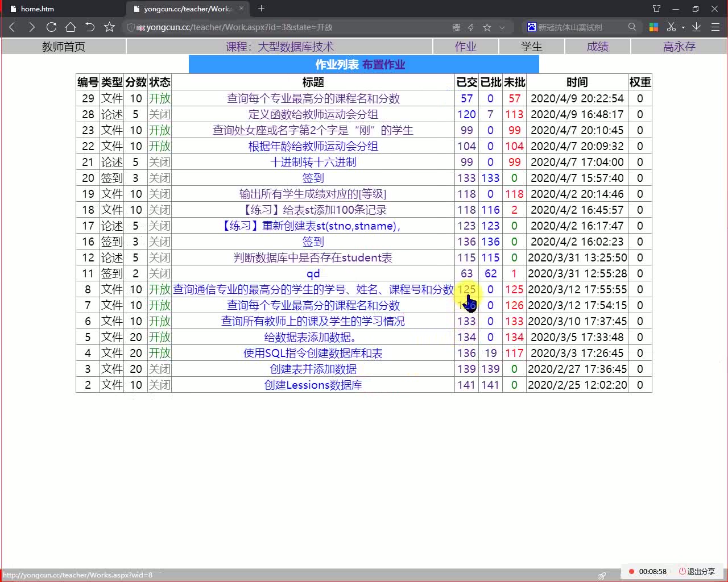This screenshot has height=582, width=728.
Task: Open assignment qd
Action: click(x=313, y=273)
